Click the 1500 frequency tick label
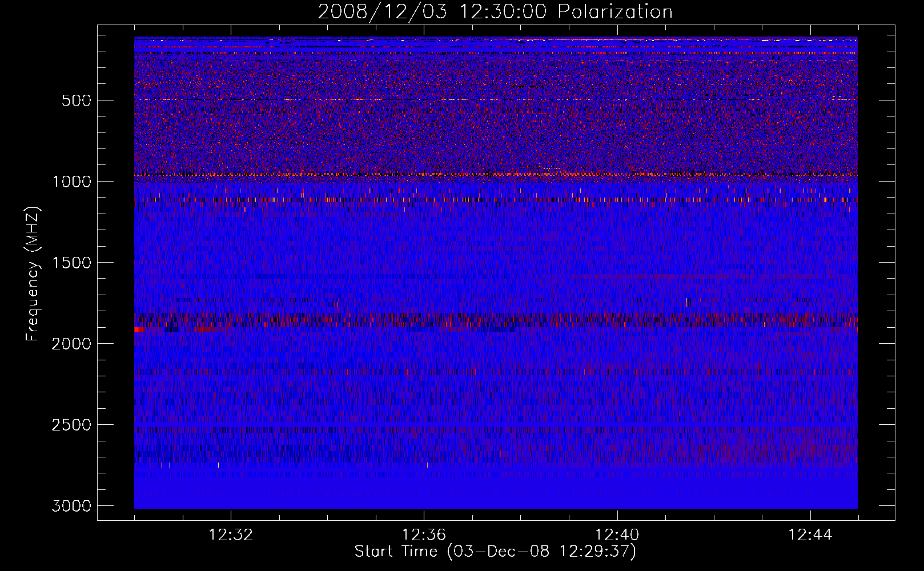 (72, 263)
